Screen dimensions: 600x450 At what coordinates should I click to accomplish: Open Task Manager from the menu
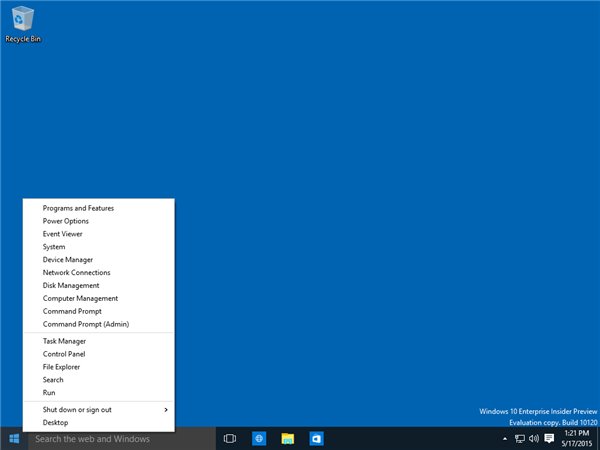(64, 341)
